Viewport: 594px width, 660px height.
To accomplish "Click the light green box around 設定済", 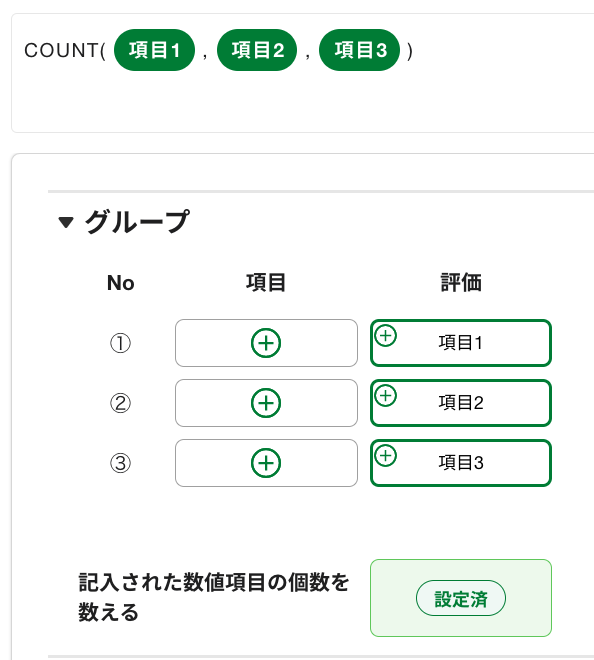I will click(461, 598).
